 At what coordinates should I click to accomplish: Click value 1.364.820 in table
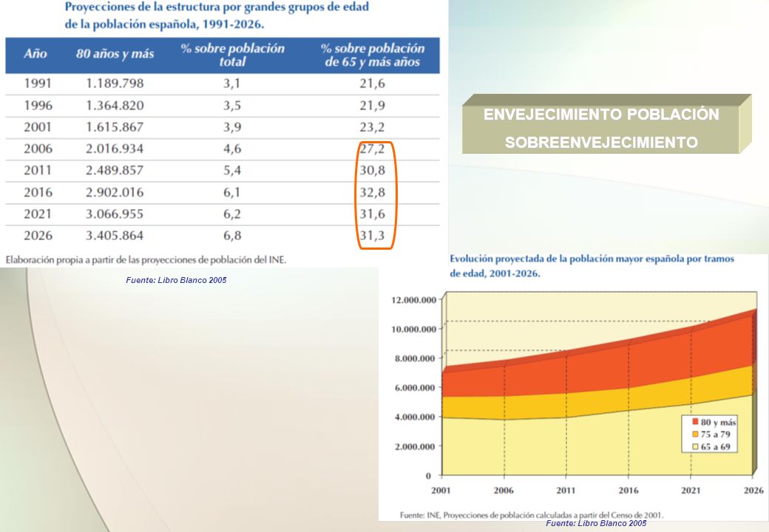pyautogui.click(x=115, y=106)
